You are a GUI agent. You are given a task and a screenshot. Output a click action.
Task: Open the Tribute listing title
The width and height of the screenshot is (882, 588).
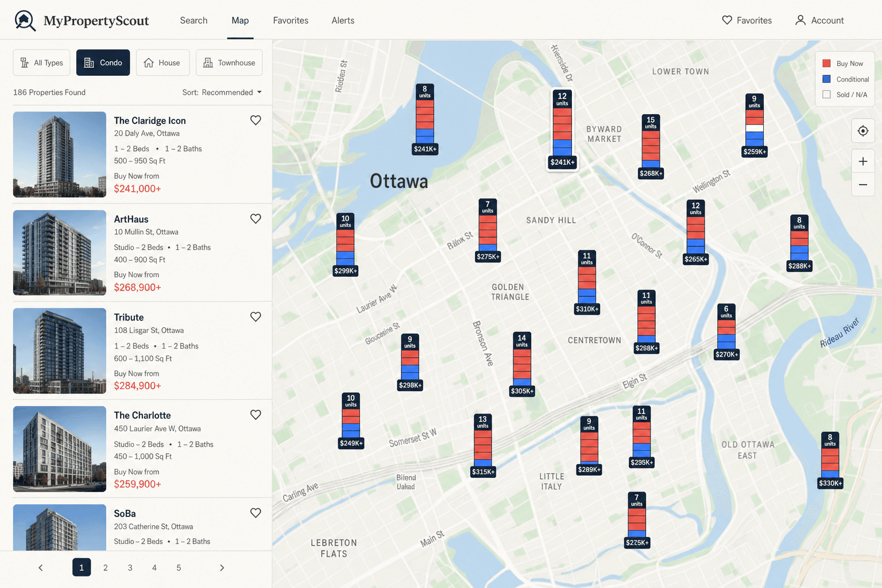coord(129,318)
